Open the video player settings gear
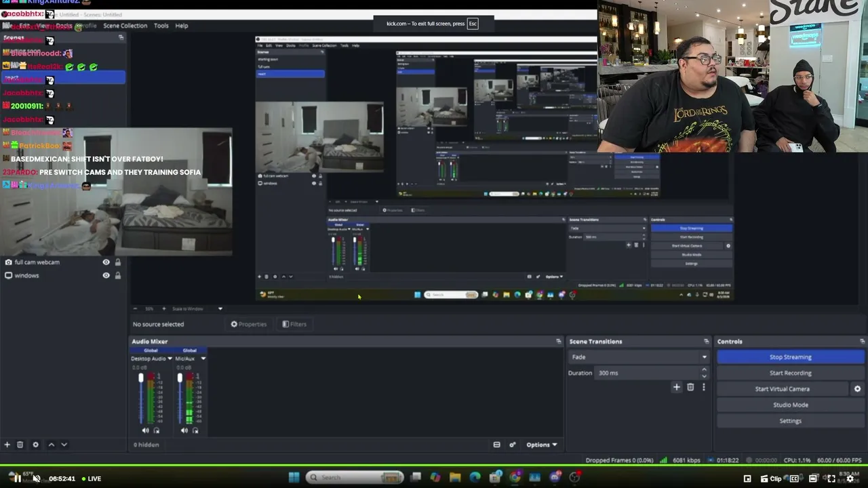868x488 pixels. (850, 479)
